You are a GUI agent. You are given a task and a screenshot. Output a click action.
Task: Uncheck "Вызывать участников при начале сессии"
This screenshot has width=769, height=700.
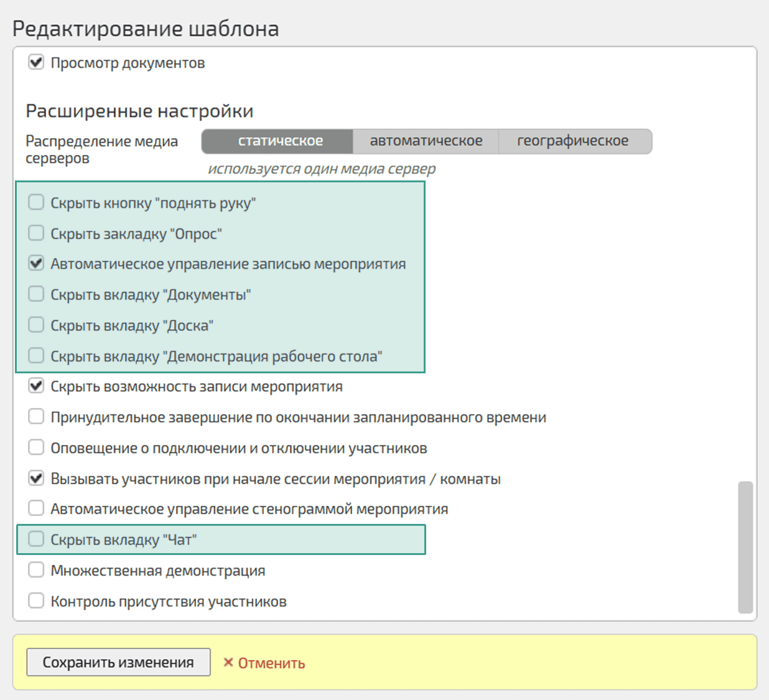pos(36,478)
